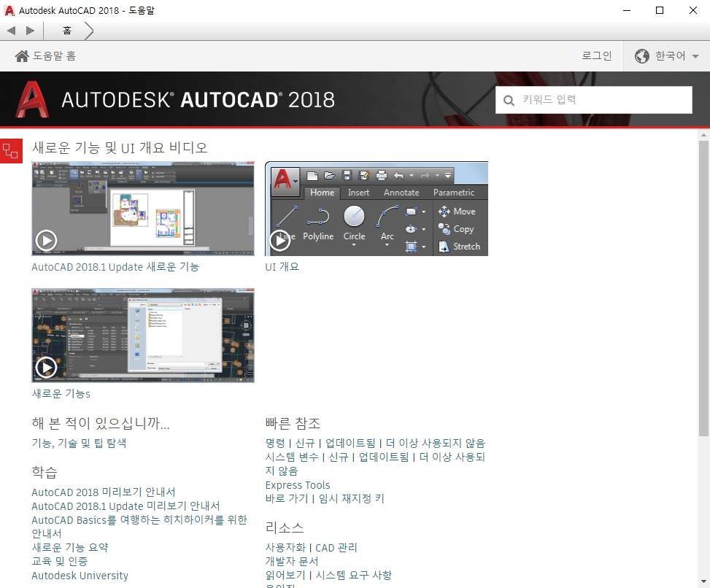This screenshot has height=588, width=710.
Task: Open 업데이트됨 link on the 명령 row
Action: click(350, 443)
